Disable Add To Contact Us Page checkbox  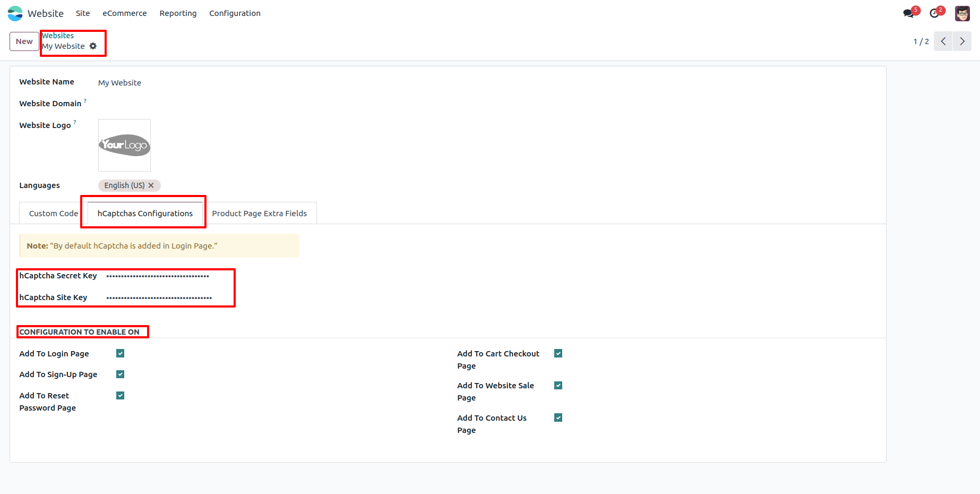558,418
